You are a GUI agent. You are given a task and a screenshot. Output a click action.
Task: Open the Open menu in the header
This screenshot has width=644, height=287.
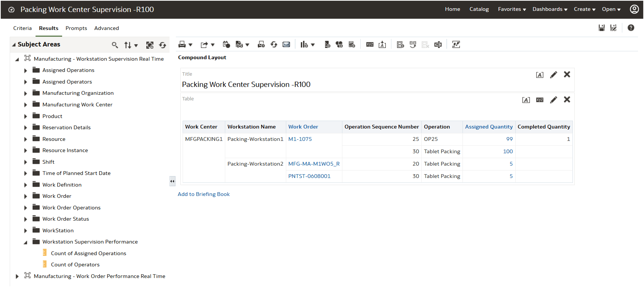click(x=611, y=9)
